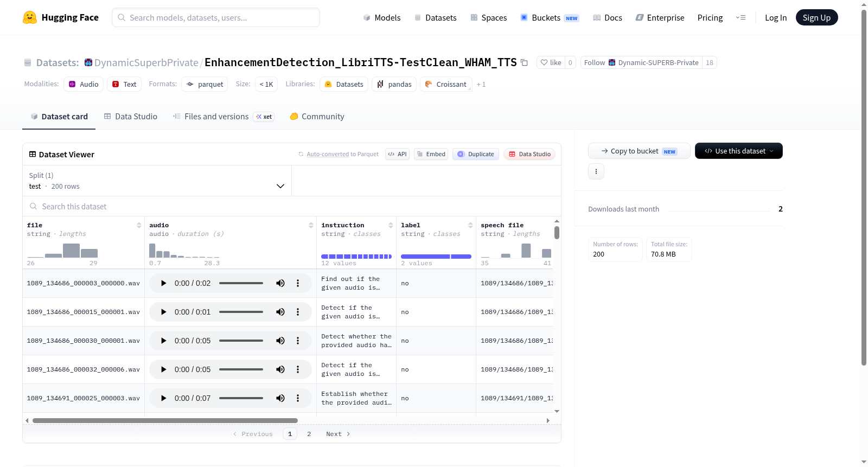
Task: Click the parquet format tag
Action: [x=205, y=84]
